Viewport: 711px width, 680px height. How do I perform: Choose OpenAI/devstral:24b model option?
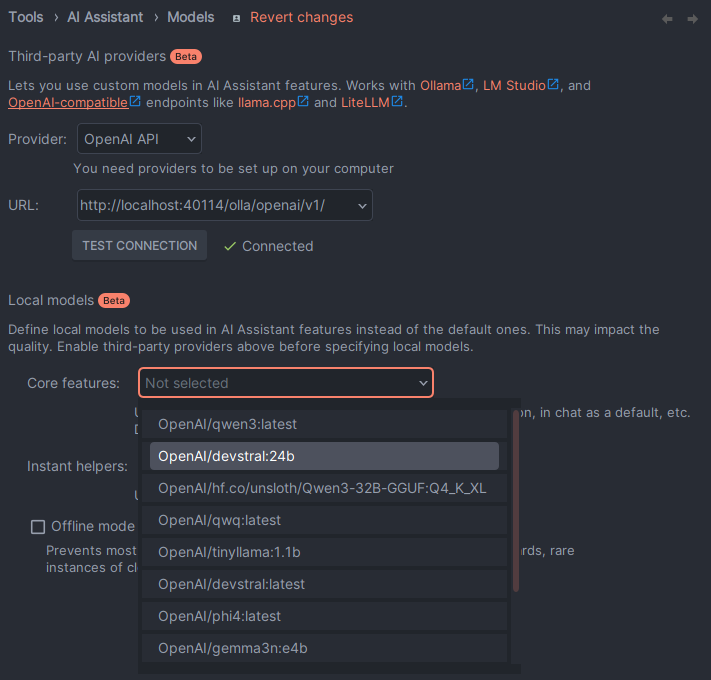(325, 456)
